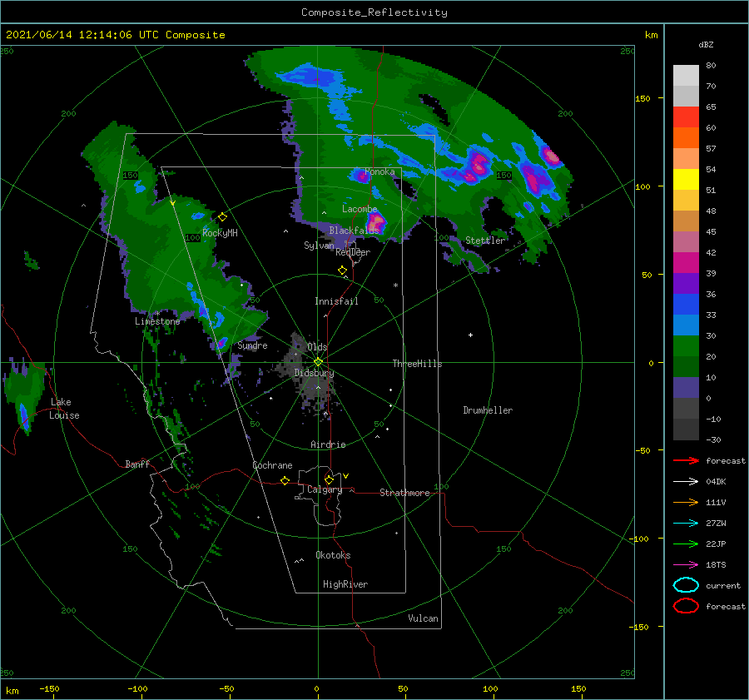Click the Sundre town label
Viewport: 749px width, 700px height.
coord(252,345)
